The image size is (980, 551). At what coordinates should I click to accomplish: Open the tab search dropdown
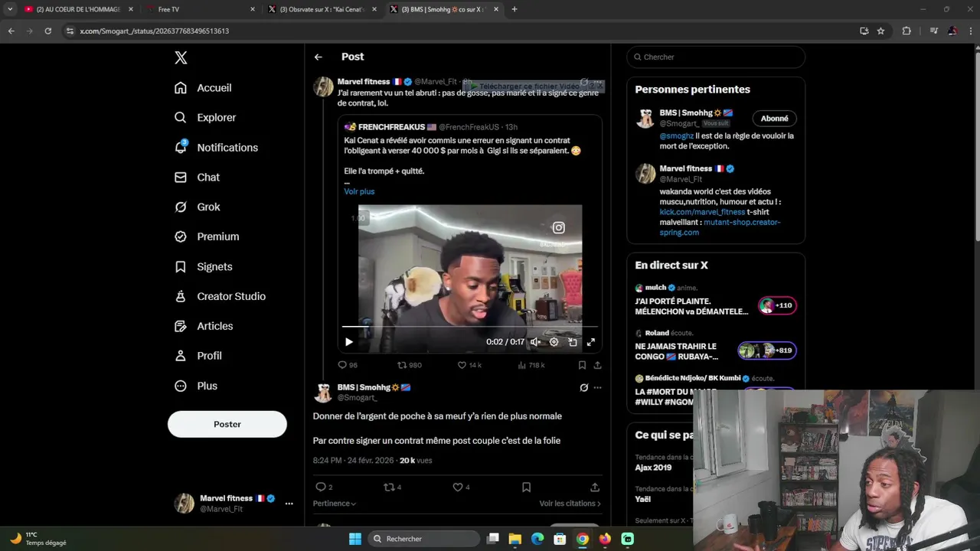click(x=10, y=9)
